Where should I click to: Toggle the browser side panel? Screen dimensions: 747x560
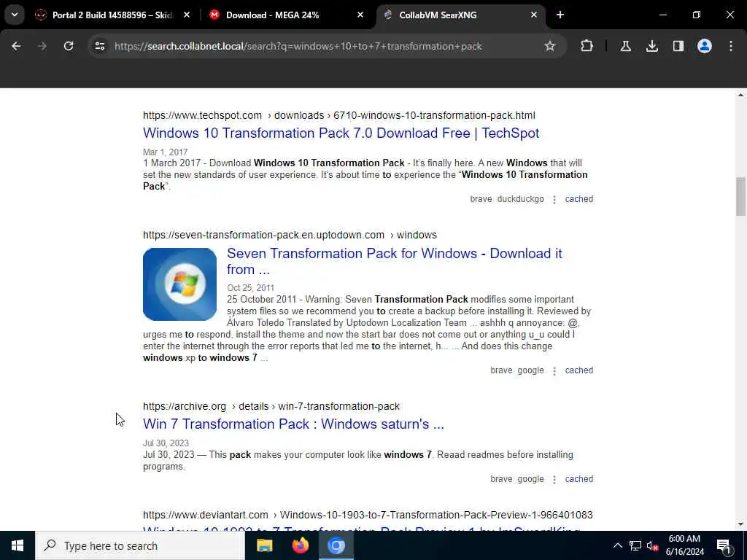(678, 46)
